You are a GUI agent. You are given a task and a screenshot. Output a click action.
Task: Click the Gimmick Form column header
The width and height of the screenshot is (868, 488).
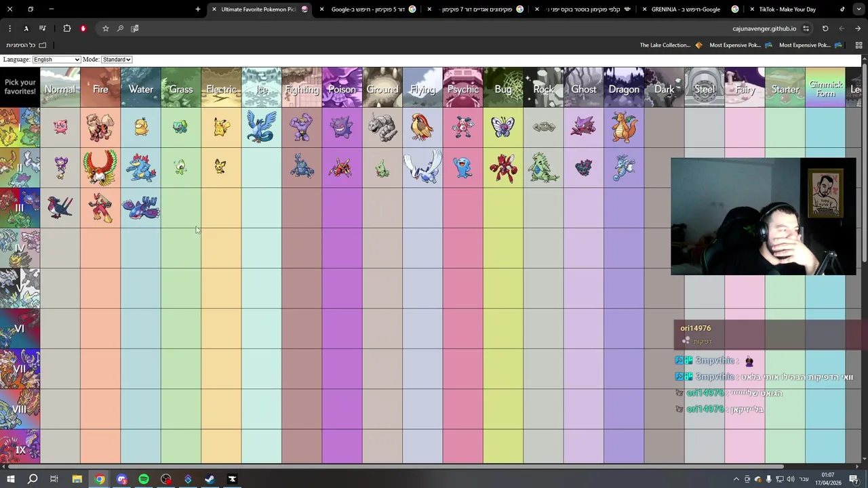click(x=825, y=87)
